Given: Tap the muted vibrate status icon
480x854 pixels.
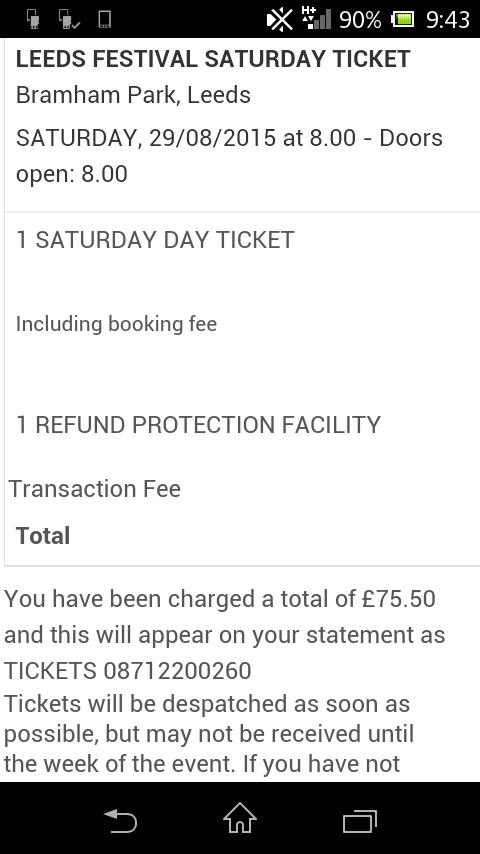Looking at the screenshot, I should tap(280, 20).
